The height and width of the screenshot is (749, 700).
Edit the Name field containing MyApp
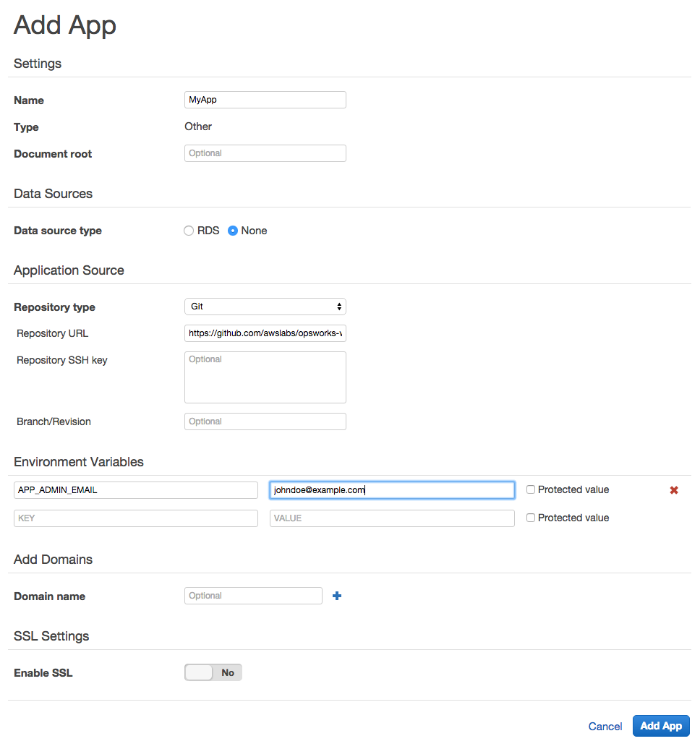pos(265,100)
